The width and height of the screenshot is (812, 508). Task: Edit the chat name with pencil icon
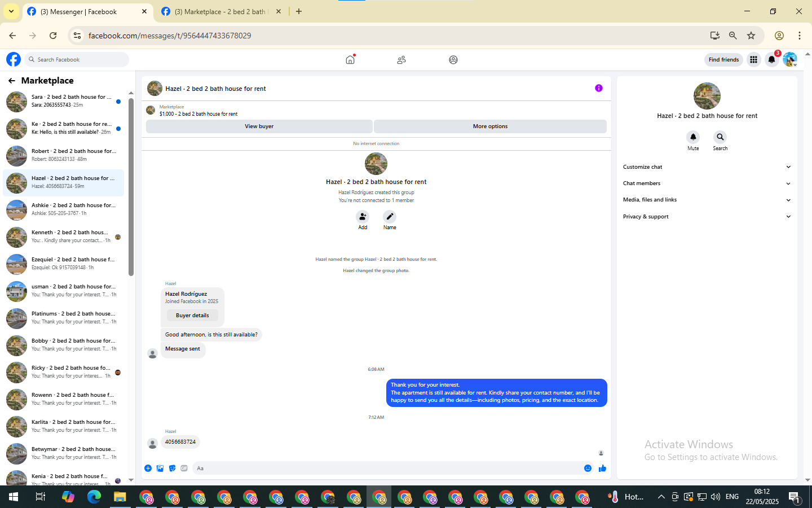click(390, 217)
